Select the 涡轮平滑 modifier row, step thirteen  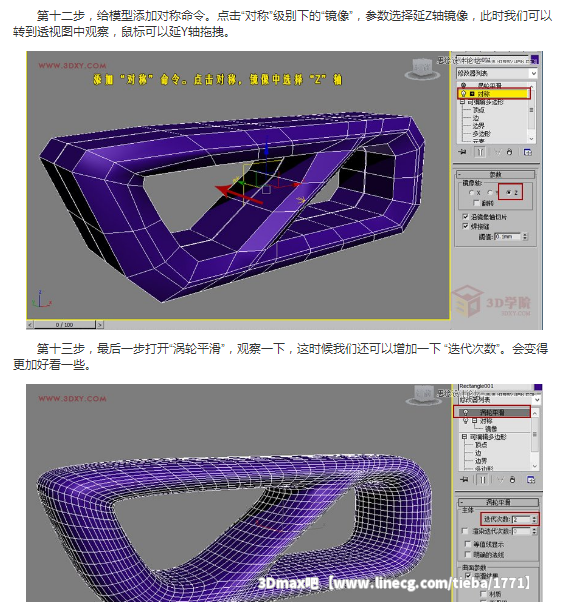492,412
